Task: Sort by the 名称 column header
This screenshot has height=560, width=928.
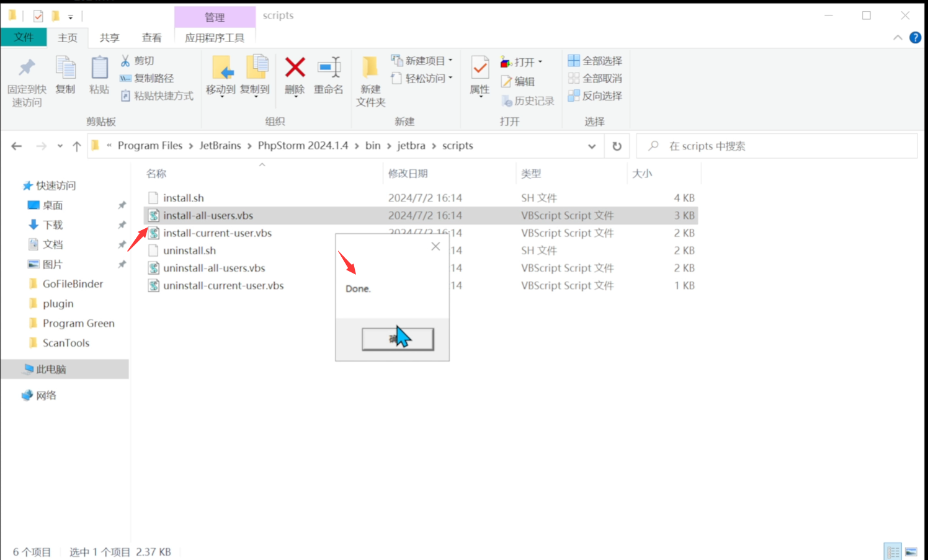Action: [x=156, y=174]
